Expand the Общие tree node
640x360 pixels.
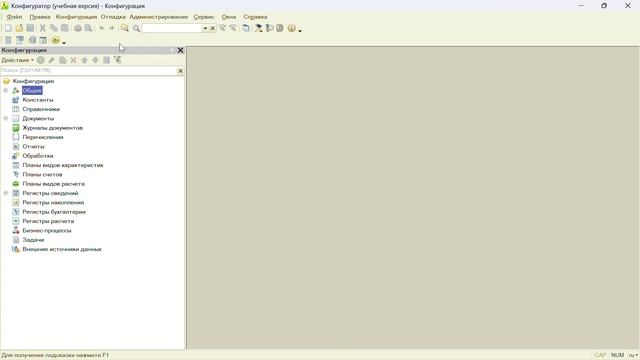(6, 90)
